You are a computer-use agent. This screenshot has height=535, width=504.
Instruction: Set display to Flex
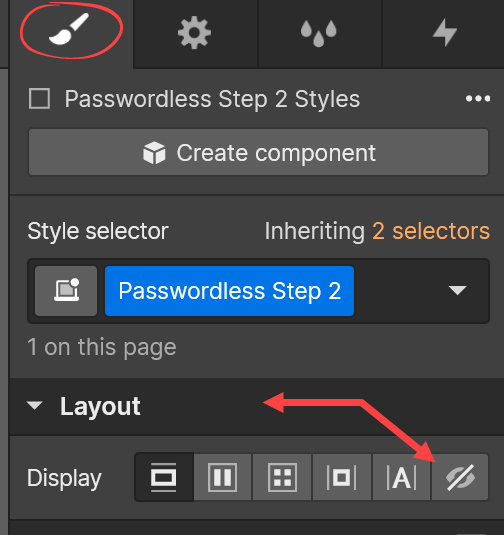tap(223, 477)
